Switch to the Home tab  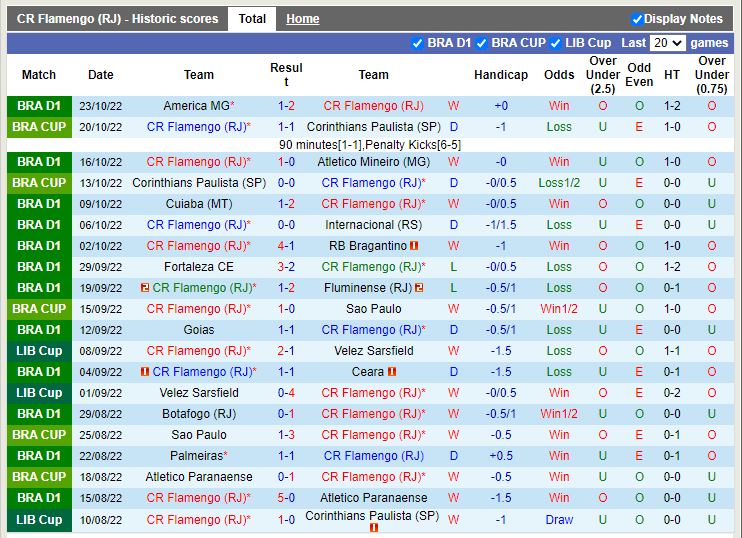tap(302, 19)
